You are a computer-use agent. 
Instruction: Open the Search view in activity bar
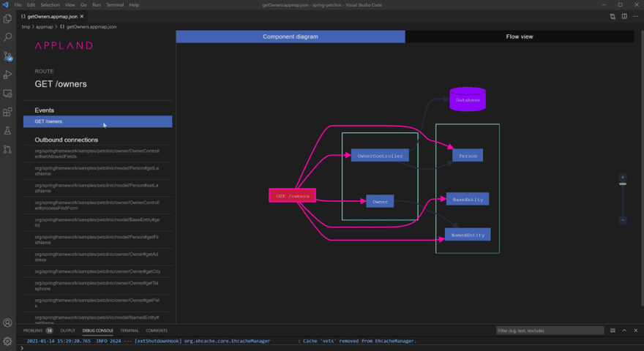7,37
